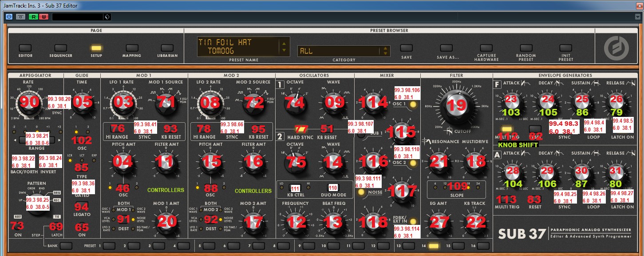Open the Librarian page
This screenshot has height=256, width=644.
[167, 48]
